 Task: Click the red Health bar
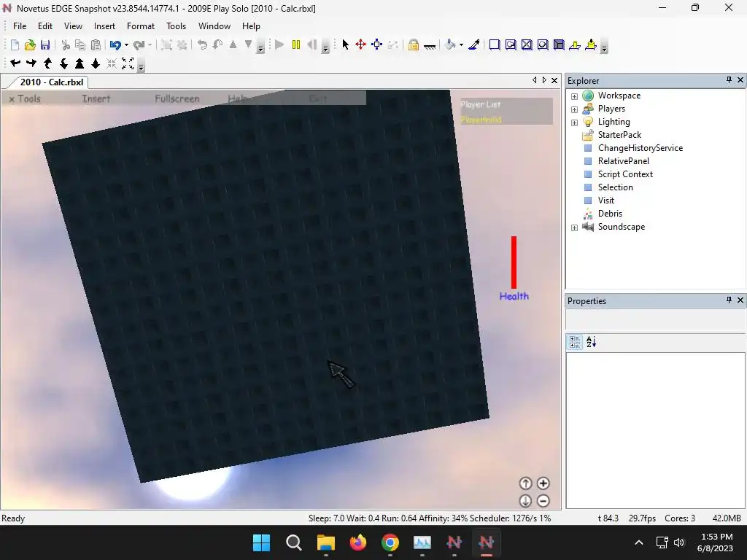coord(514,262)
